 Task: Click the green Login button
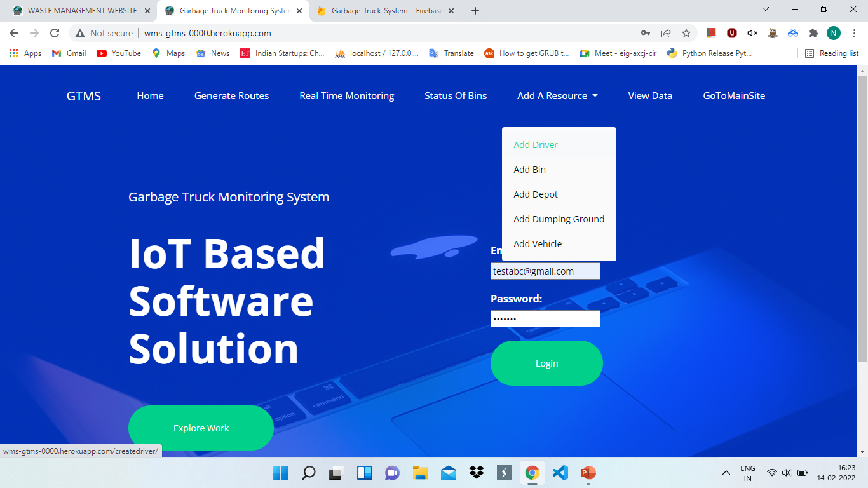tap(546, 363)
